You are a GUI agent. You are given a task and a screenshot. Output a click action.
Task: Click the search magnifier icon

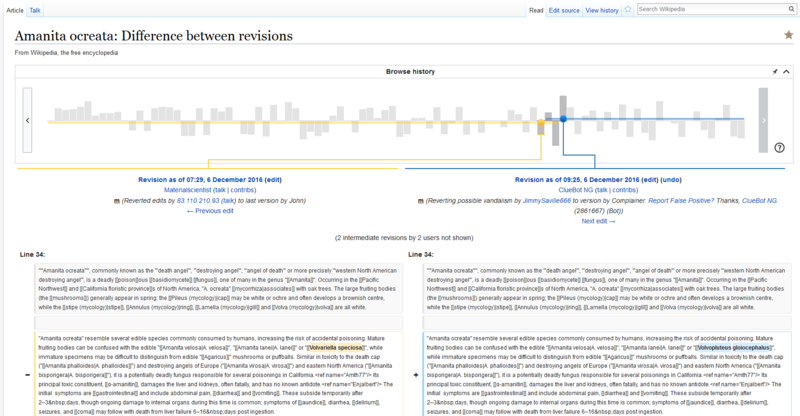pos(789,9)
